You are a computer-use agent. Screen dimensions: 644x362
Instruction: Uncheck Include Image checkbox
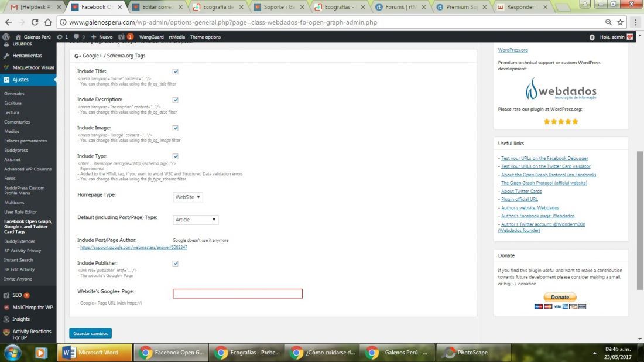[176, 128]
